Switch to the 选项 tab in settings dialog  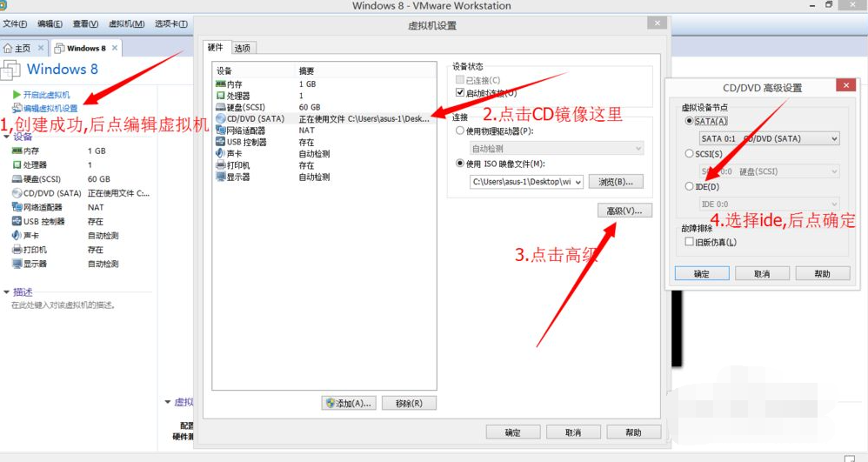pos(243,48)
